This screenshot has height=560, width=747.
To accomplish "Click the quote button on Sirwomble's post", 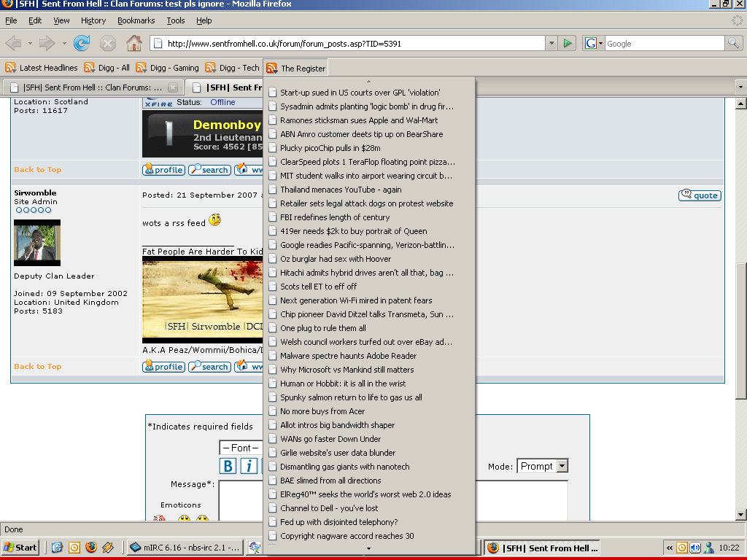I will click(x=700, y=195).
